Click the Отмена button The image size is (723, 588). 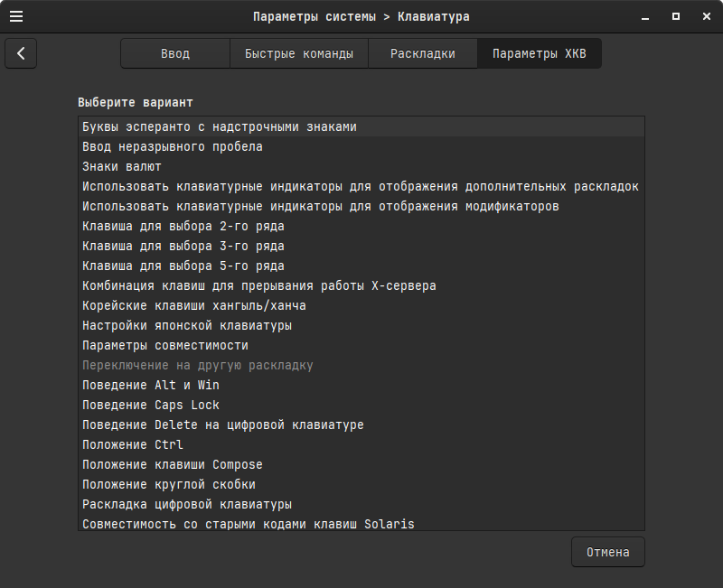(x=607, y=552)
